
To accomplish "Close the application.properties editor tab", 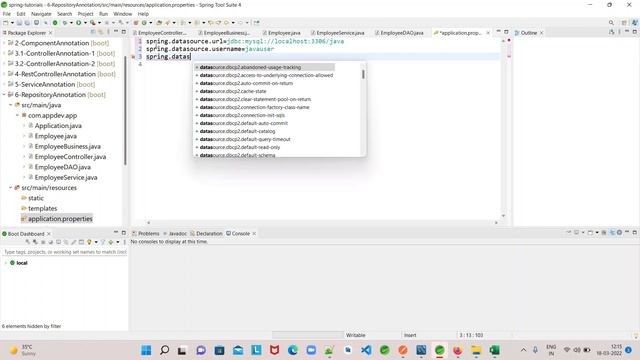I will [488, 33].
